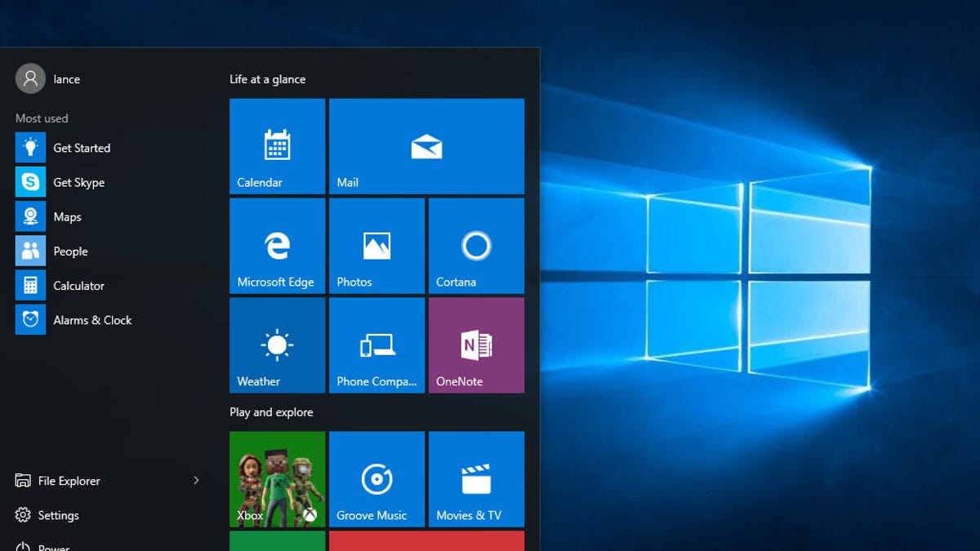980x551 pixels.
Task: Open Maps from the Most used list
Action: [68, 216]
